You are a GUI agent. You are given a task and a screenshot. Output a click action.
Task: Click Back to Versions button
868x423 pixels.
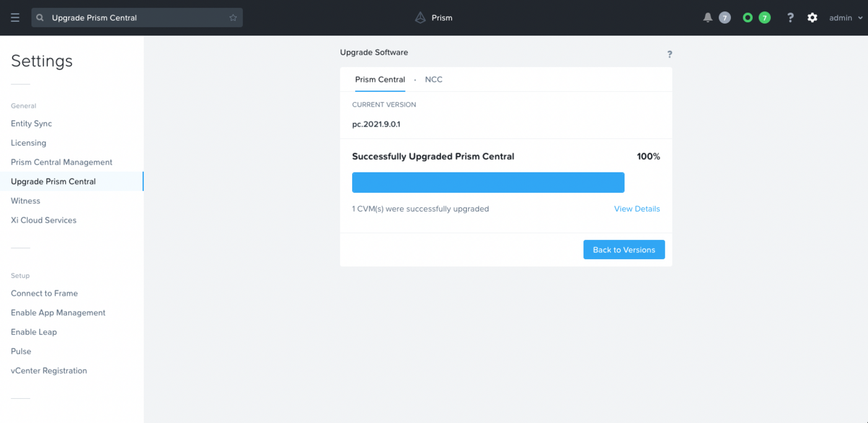point(624,250)
